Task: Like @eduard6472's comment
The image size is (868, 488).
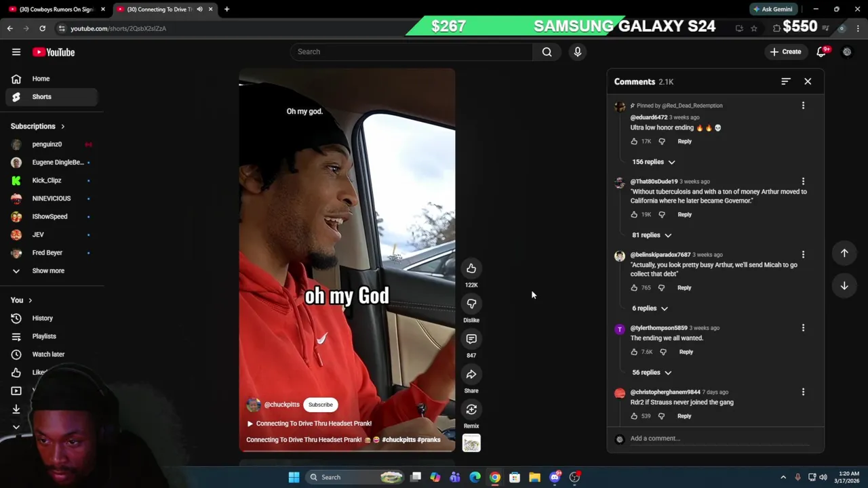Action: click(634, 141)
